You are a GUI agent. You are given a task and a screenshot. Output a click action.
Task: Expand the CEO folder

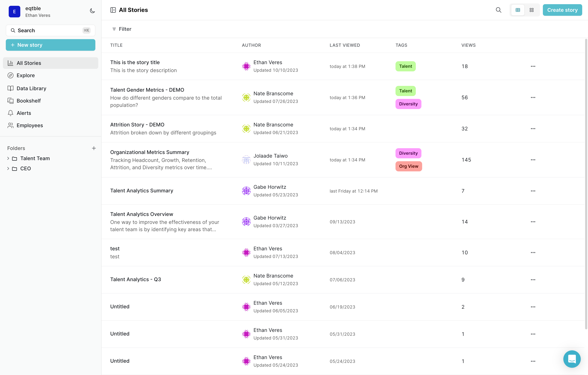pos(8,168)
